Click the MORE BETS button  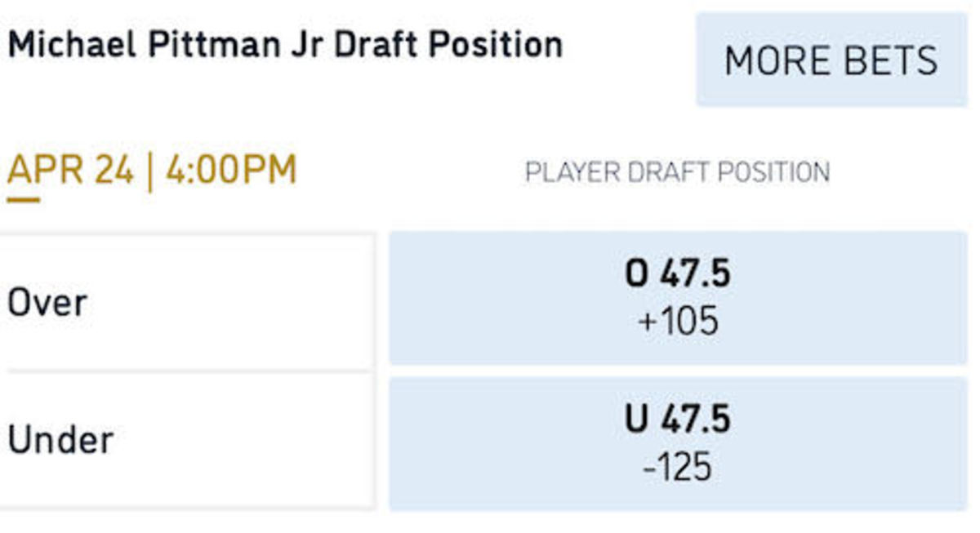831,60
